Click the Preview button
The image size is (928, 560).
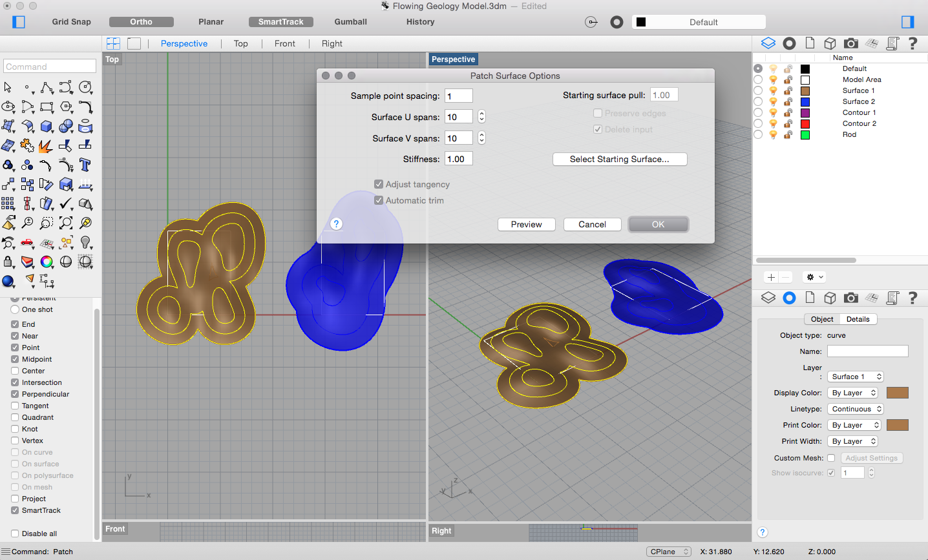(x=527, y=224)
